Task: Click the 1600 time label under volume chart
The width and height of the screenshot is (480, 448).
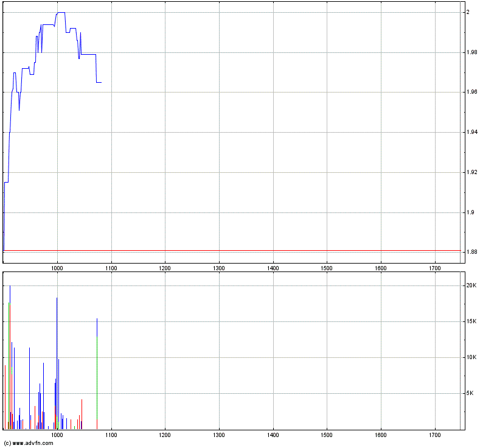Action: click(x=380, y=436)
